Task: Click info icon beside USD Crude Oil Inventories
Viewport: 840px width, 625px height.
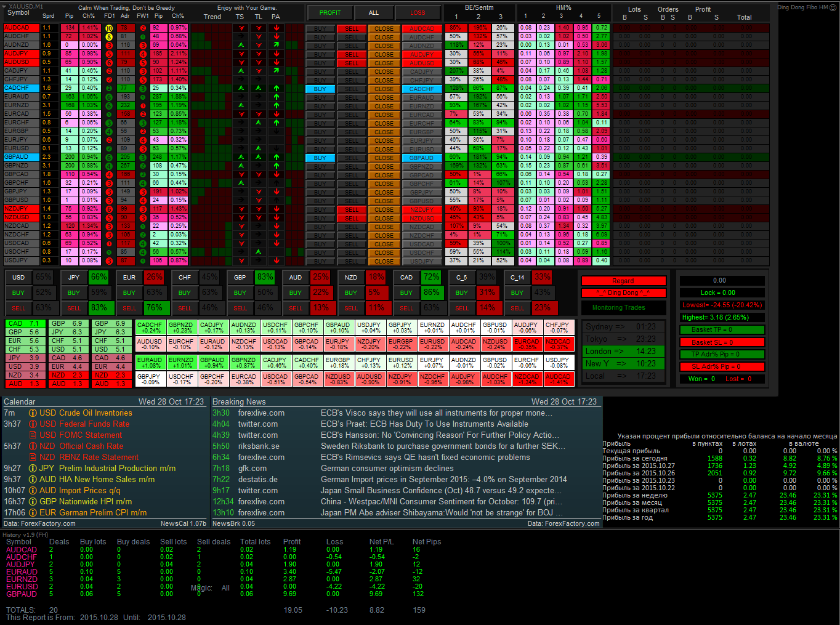Action: (33, 413)
